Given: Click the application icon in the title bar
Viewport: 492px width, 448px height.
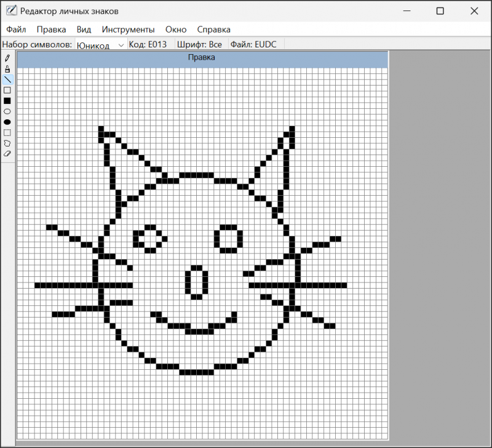Looking at the screenshot, I should (x=10, y=11).
